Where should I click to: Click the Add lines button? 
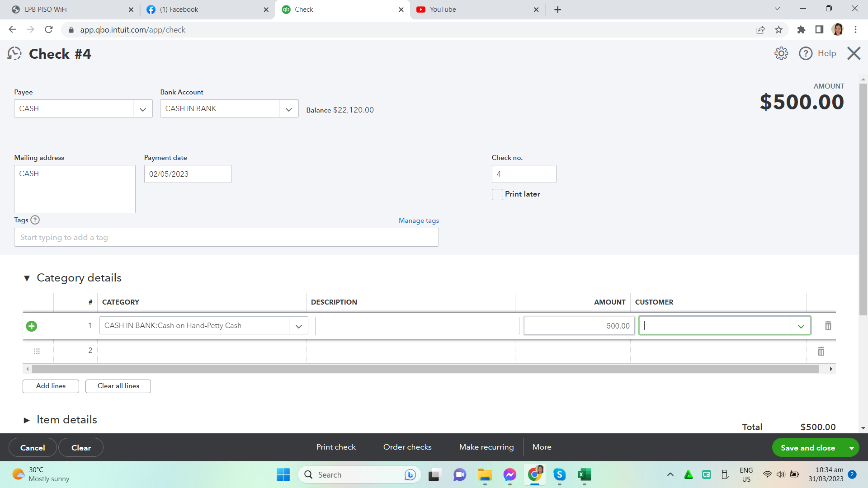(x=51, y=386)
